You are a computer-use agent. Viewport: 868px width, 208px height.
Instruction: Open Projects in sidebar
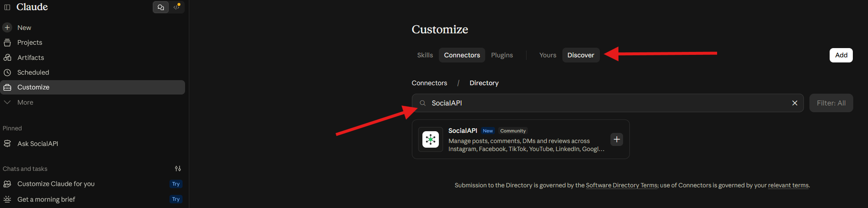[x=30, y=42]
